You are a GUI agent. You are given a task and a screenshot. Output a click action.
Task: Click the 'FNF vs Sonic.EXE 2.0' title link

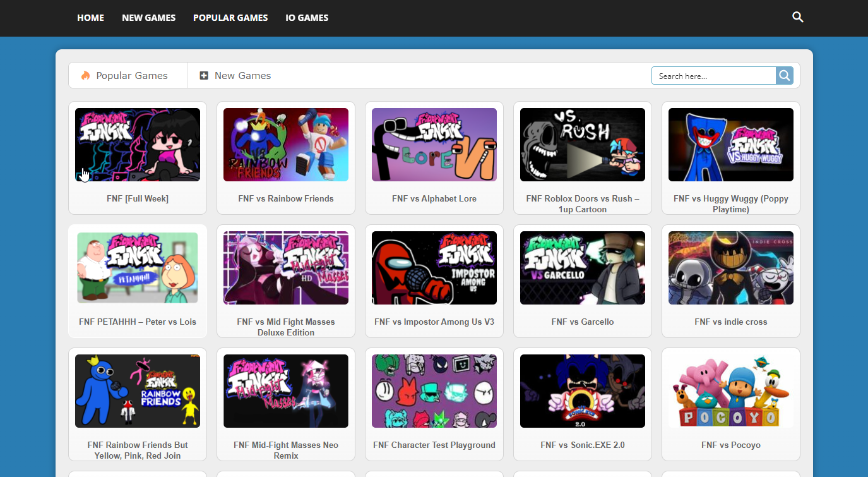pos(583,445)
